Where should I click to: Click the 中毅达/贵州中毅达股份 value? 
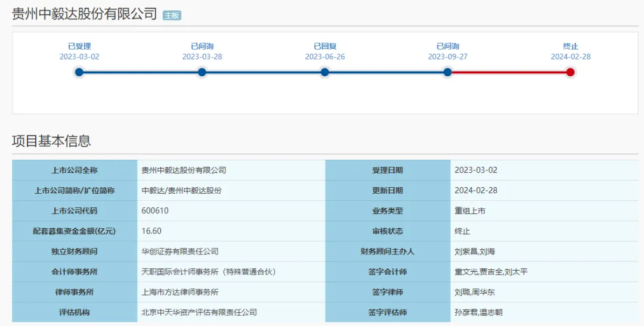(181, 191)
